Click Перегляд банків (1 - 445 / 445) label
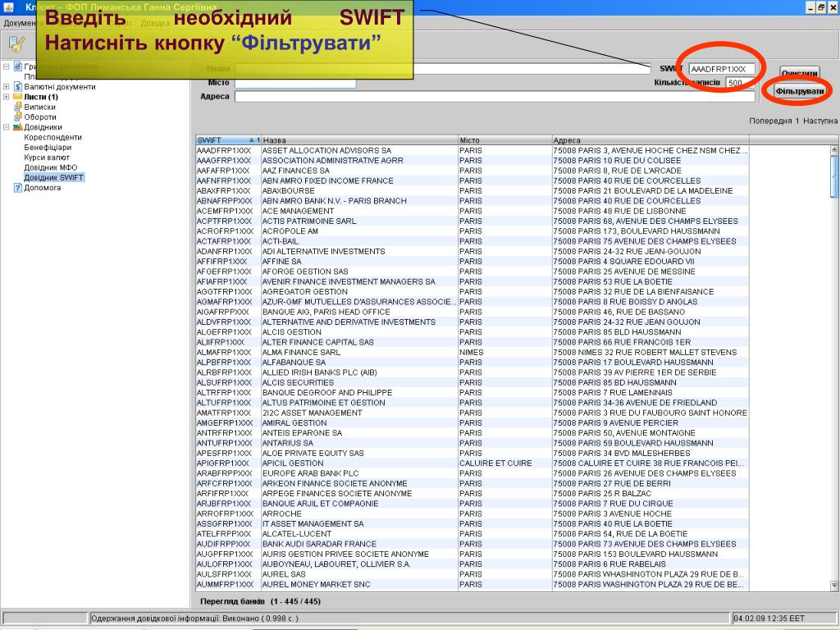Viewport: 840px width, 630px height. point(260,601)
